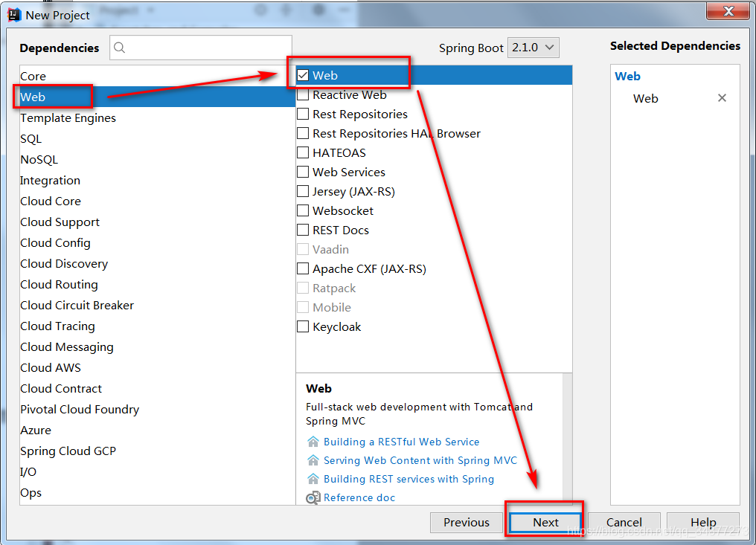Open the Spring Boot version dropdown
Image resolution: width=756 pixels, height=545 pixels.
(x=533, y=48)
